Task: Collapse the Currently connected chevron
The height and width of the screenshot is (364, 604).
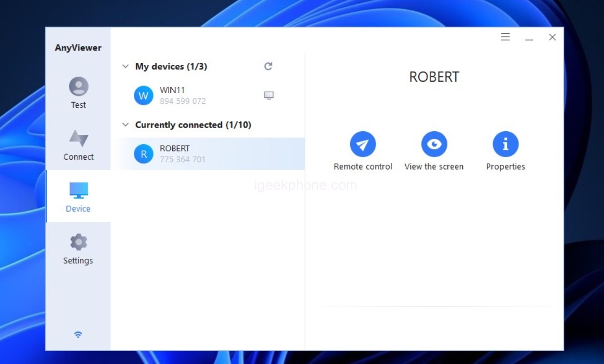Action: click(125, 125)
